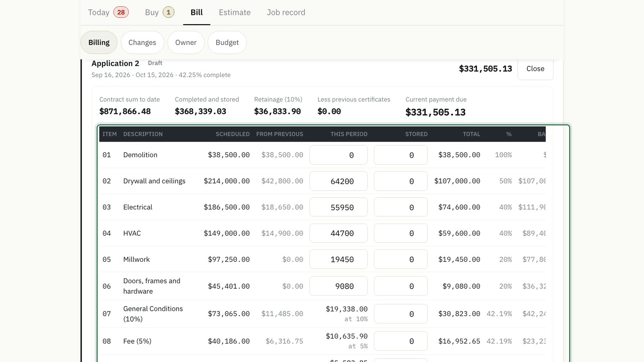Click the FROM PREVIOUS column header

[280, 134]
